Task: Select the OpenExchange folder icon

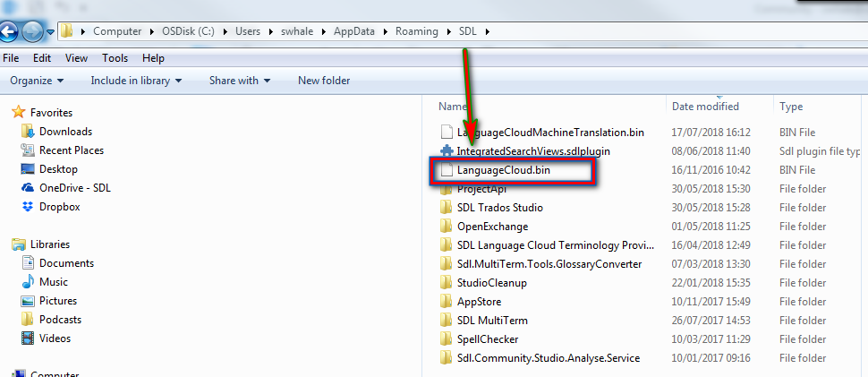Action: coord(447,227)
